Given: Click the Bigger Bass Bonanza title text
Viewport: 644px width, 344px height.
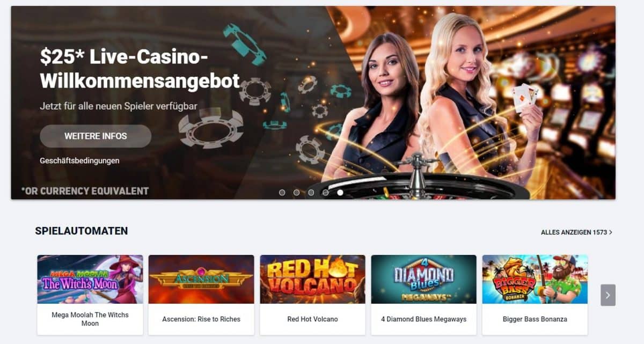Looking at the screenshot, I should click(x=535, y=319).
